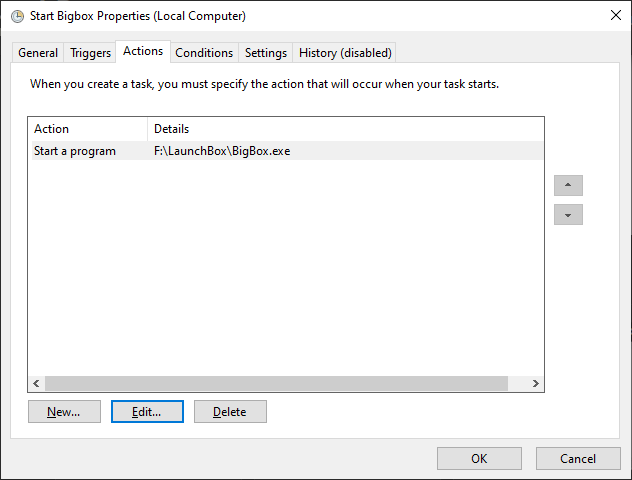Select the Actions tab
This screenshot has width=632, height=480.
[x=143, y=51]
